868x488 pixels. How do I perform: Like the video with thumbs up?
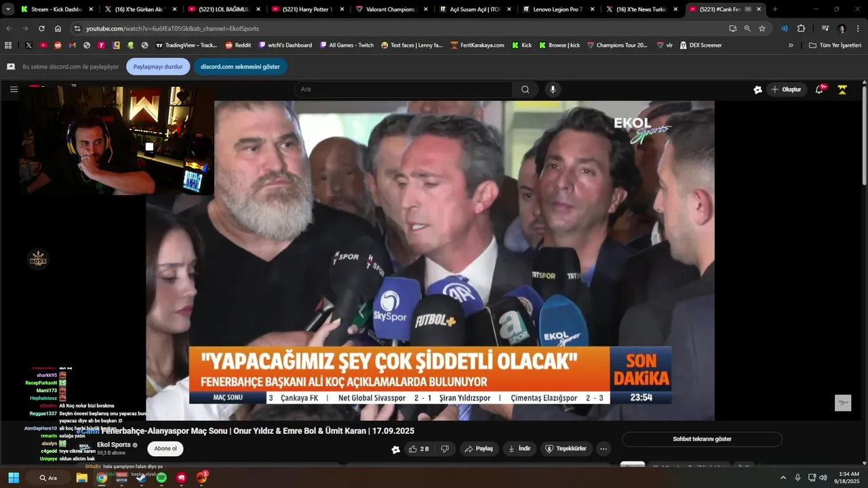[x=419, y=449]
